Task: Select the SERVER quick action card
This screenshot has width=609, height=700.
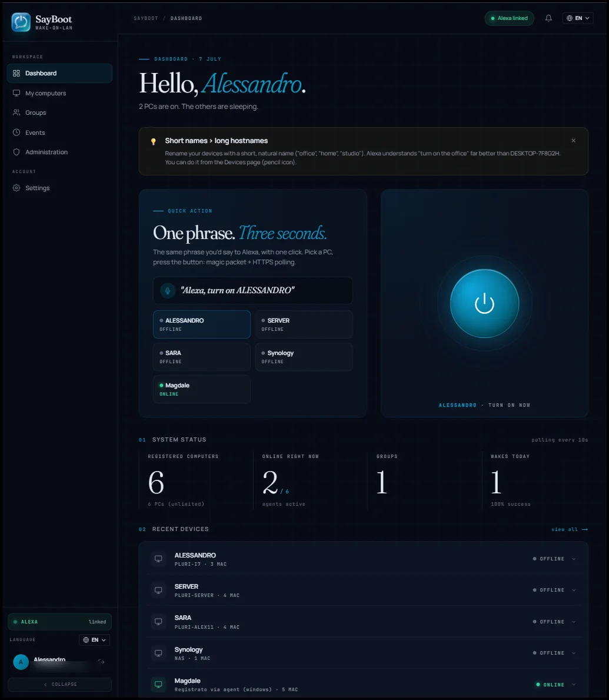Action: [304, 324]
